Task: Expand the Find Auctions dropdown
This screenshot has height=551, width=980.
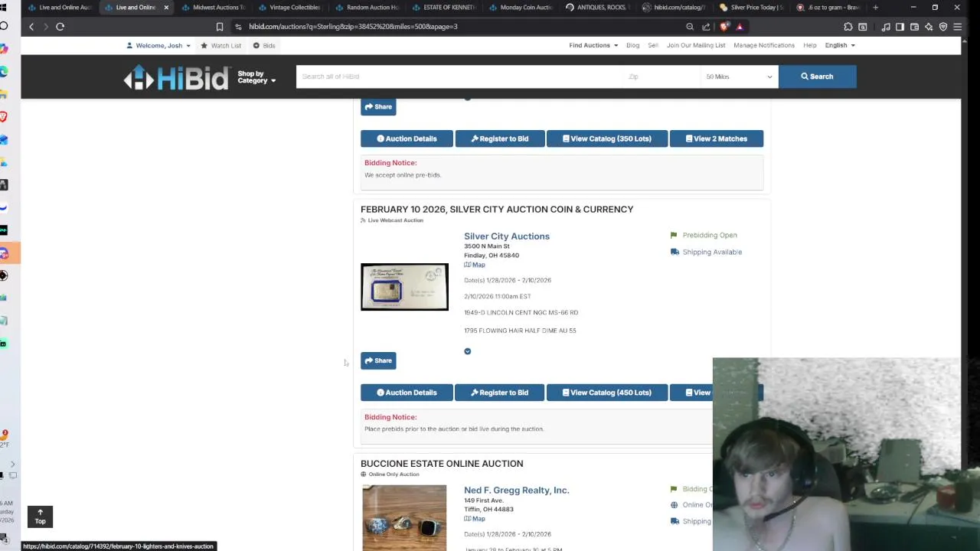Action: [x=593, y=46]
